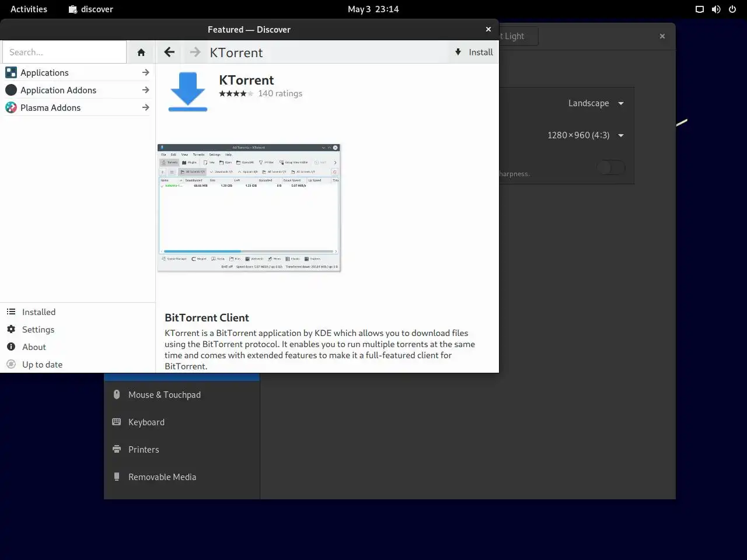The width and height of the screenshot is (747, 560).
Task: Select Removable Media in Settings
Action: [x=182, y=477]
